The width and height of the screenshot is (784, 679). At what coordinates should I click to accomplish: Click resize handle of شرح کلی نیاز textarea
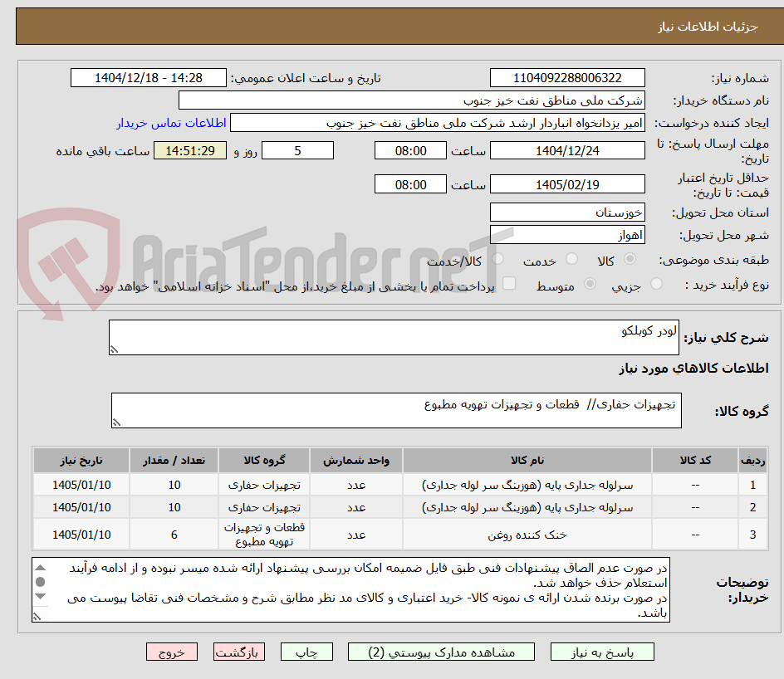[114, 349]
